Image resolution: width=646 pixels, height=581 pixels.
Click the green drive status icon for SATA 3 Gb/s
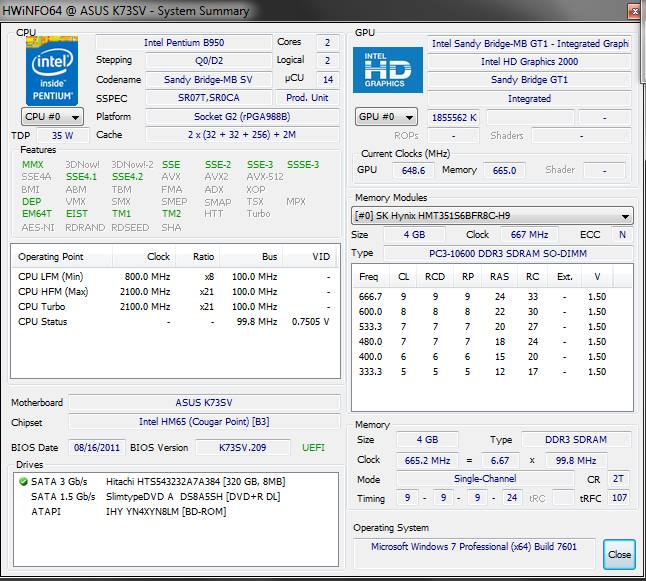click(x=23, y=481)
